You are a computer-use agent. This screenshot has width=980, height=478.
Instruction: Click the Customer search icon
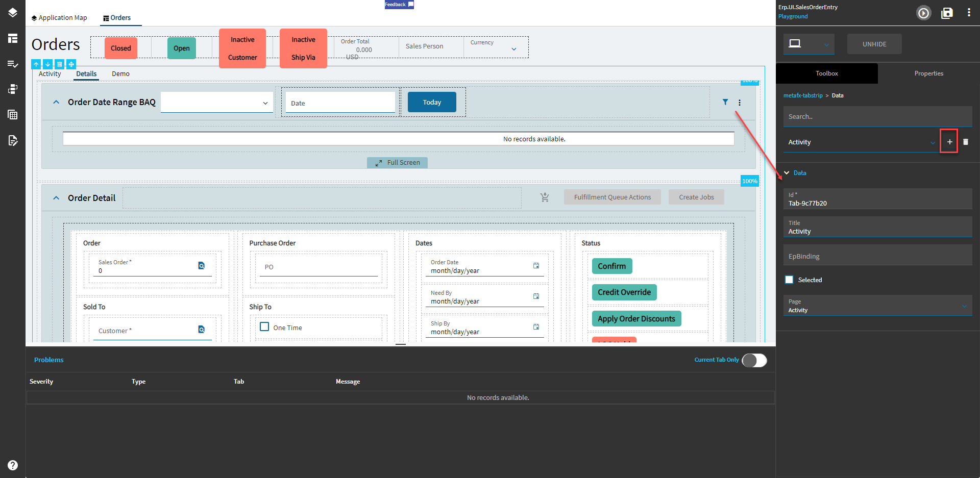click(202, 330)
